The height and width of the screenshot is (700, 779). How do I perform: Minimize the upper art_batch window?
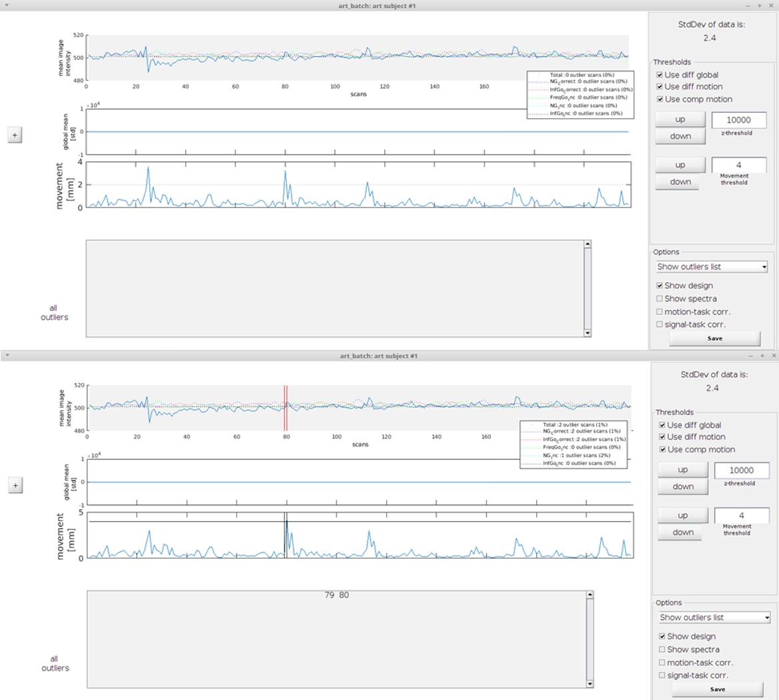tap(747, 5)
